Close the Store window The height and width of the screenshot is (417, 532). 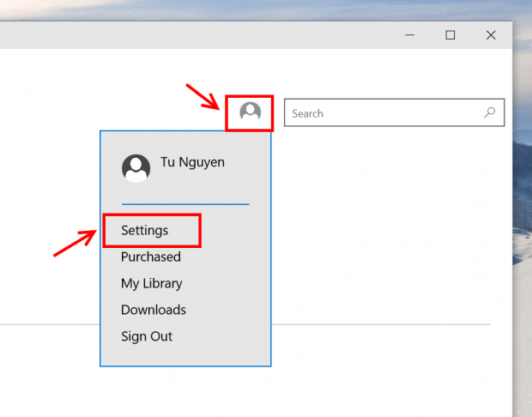coord(491,35)
